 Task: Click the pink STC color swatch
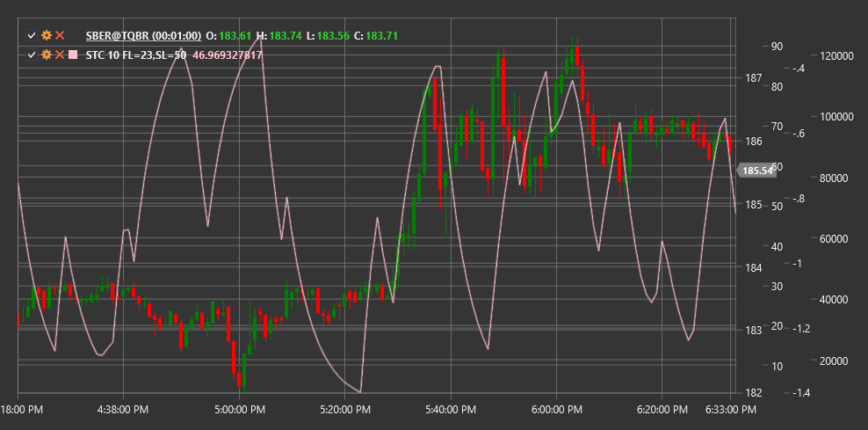click(x=73, y=55)
